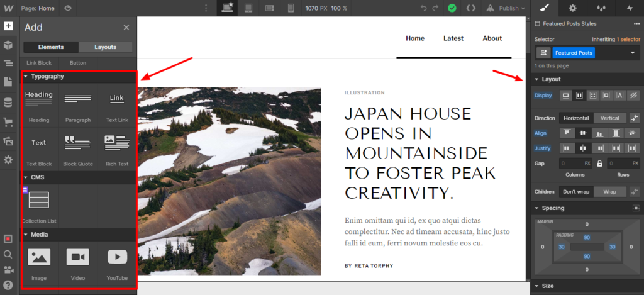Click the About navigation link

(492, 38)
